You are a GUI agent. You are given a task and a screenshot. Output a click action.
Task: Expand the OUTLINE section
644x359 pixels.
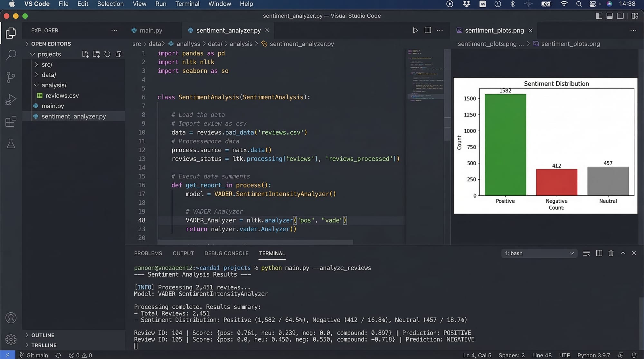click(x=43, y=335)
